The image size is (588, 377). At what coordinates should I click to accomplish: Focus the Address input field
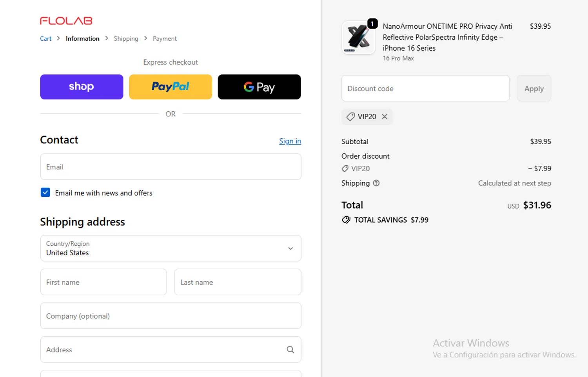[x=171, y=349]
